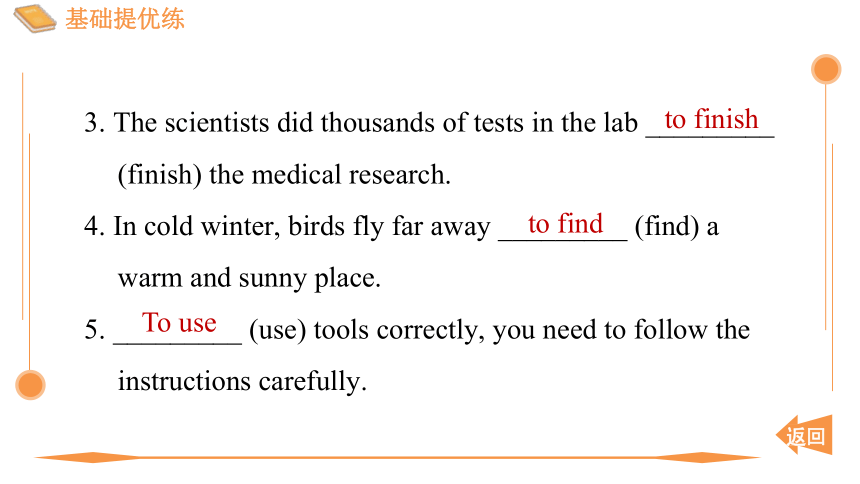Click the red answer 'to find'
860x484 pixels.
[565, 224]
